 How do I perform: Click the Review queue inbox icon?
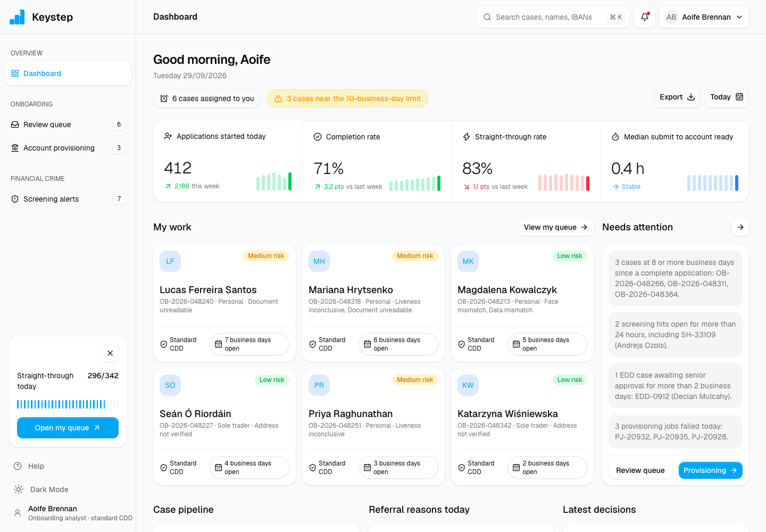tap(15, 124)
